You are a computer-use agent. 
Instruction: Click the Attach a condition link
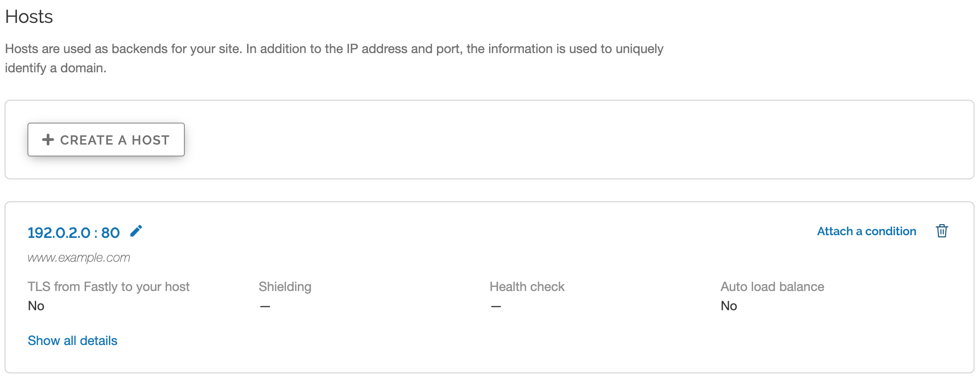pyautogui.click(x=867, y=231)
